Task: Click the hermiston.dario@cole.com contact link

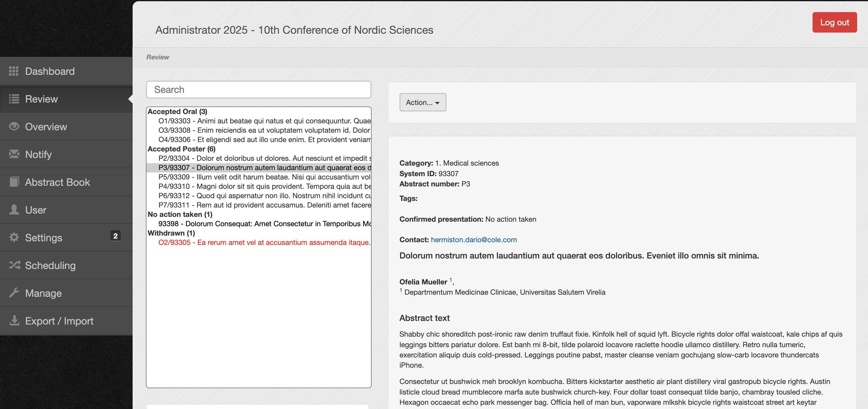Action: click(x=473, y=240)
